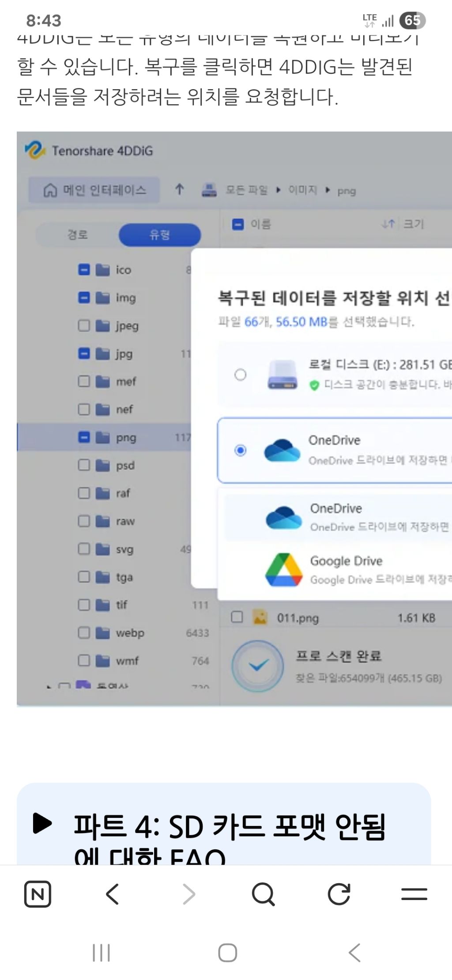Toggle the jpg folder checkbox

tap(84, 353)
